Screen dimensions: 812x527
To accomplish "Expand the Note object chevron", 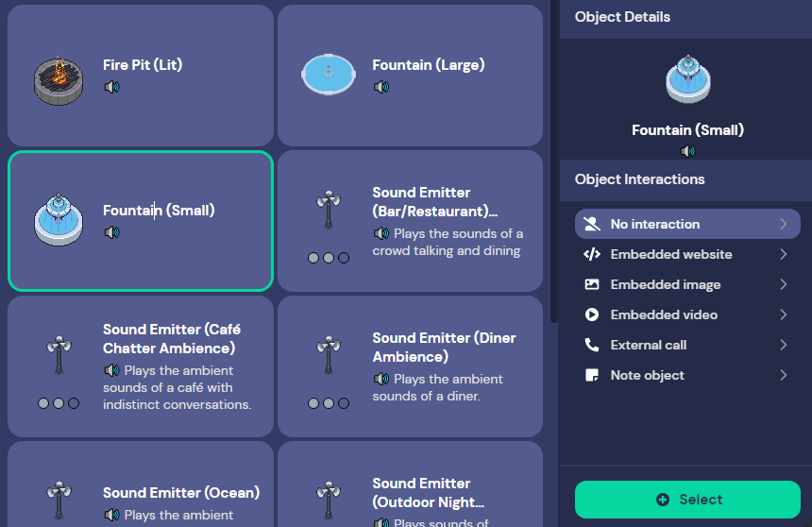I will (x=784, y=375).
